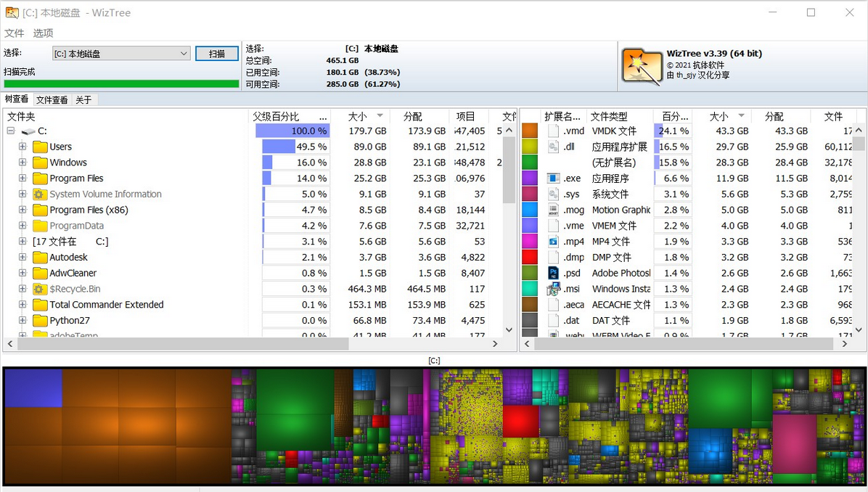This screenshot has height=492, width=868.
Task: Click the Windows folder icon
Action: click(40, 163)
